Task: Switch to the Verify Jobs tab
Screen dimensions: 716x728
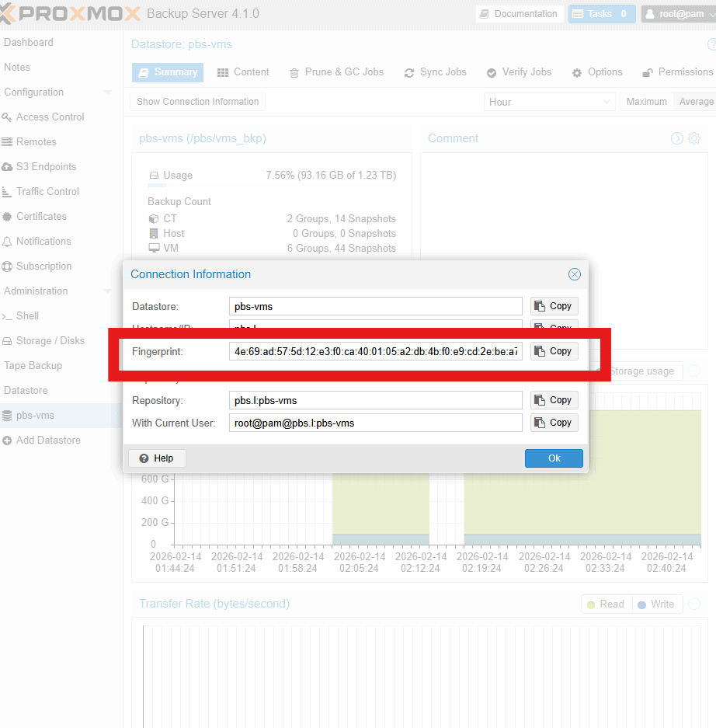Action: (x=519, y=72)
